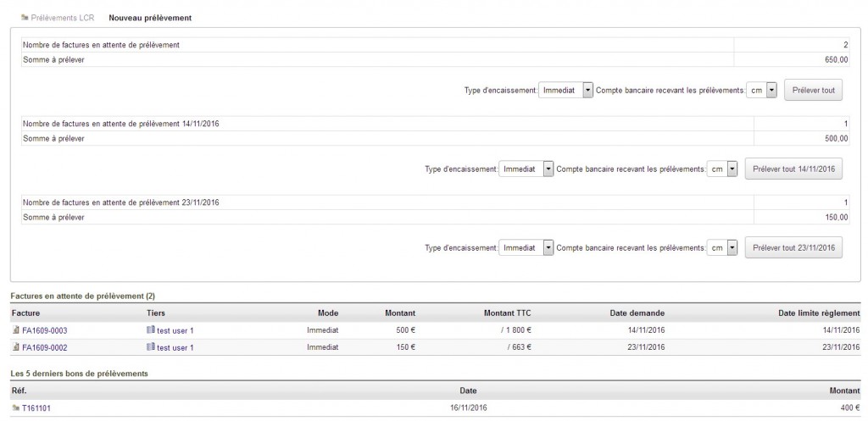Open bank account dropdown for 23/11/2016 group
Screen dimensions: 868x421
tap(722, 248)
